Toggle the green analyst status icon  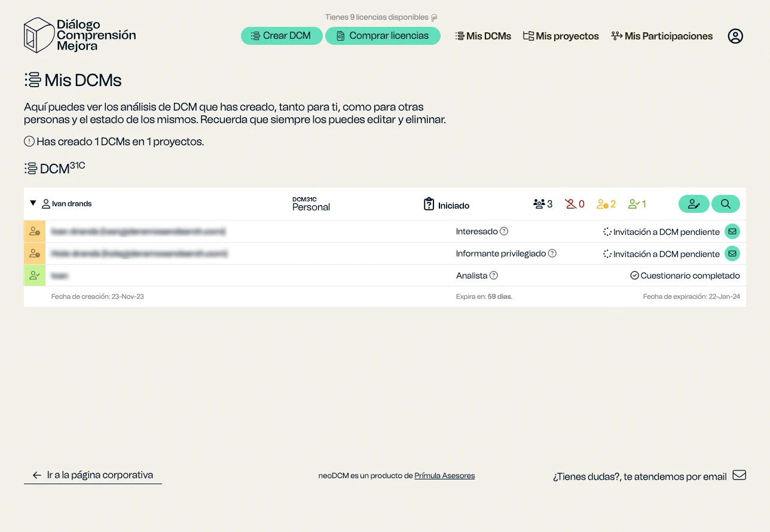[34, 275]
